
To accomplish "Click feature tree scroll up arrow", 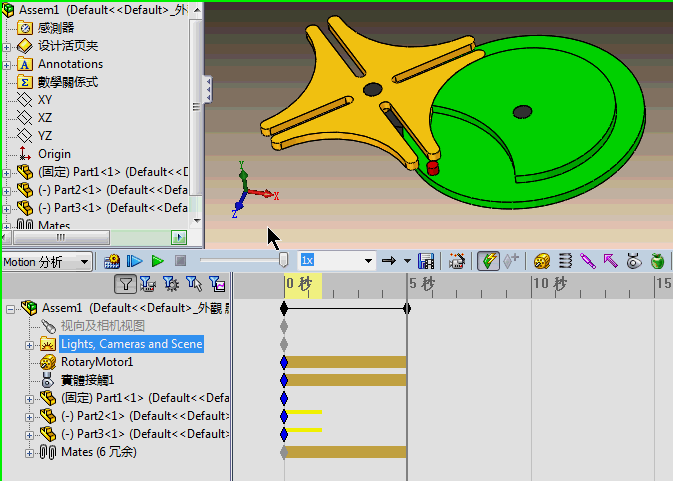I will pos(197,9).
